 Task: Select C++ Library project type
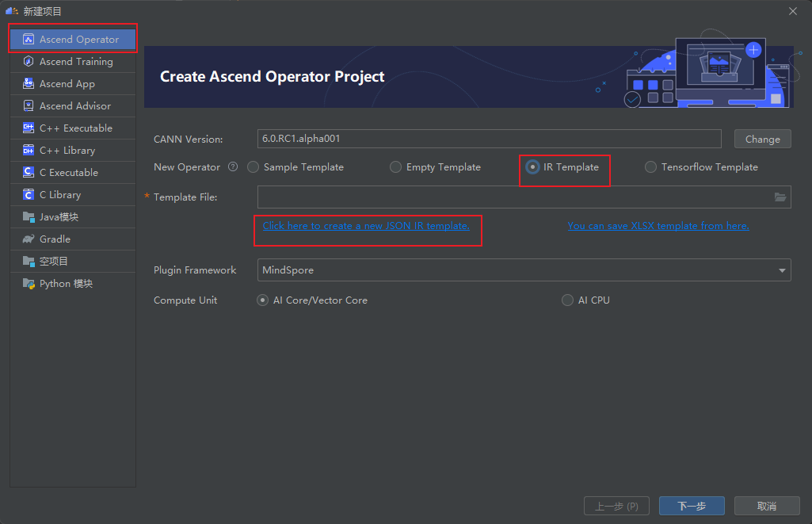coord(73,151)
